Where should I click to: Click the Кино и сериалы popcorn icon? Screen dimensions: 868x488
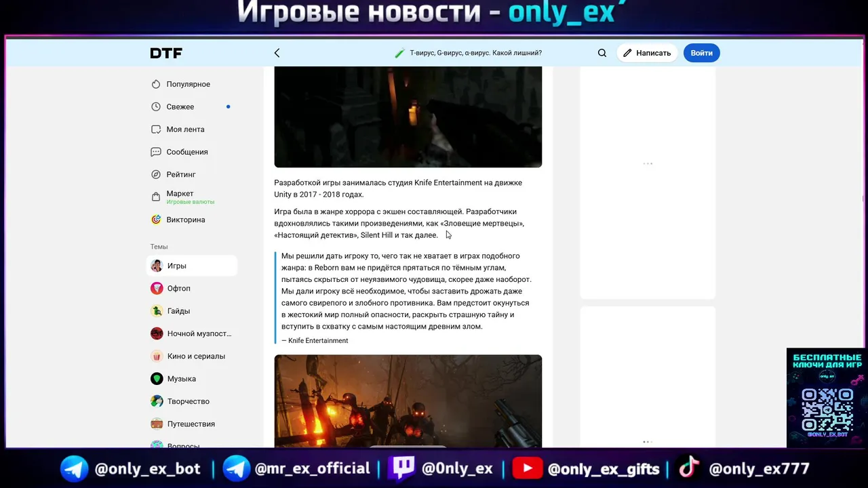(x=157, y=356)
